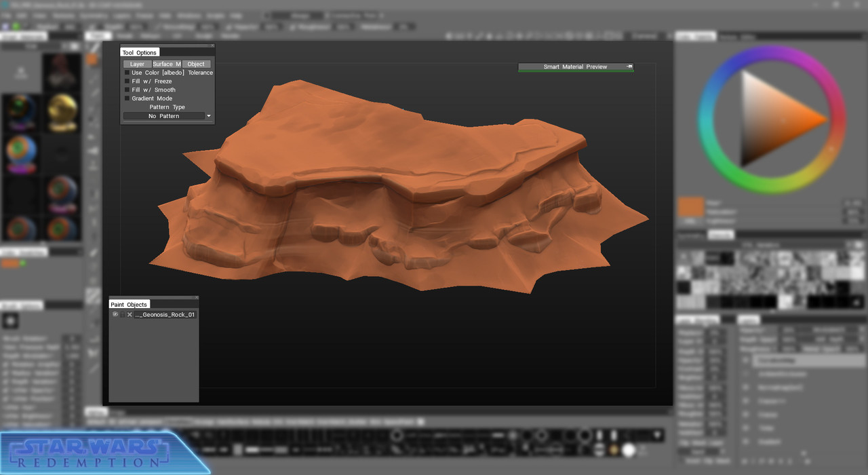Turn on Gradient Mode checkbox
This screenshot has height=475, width=868.
(127, 98)
